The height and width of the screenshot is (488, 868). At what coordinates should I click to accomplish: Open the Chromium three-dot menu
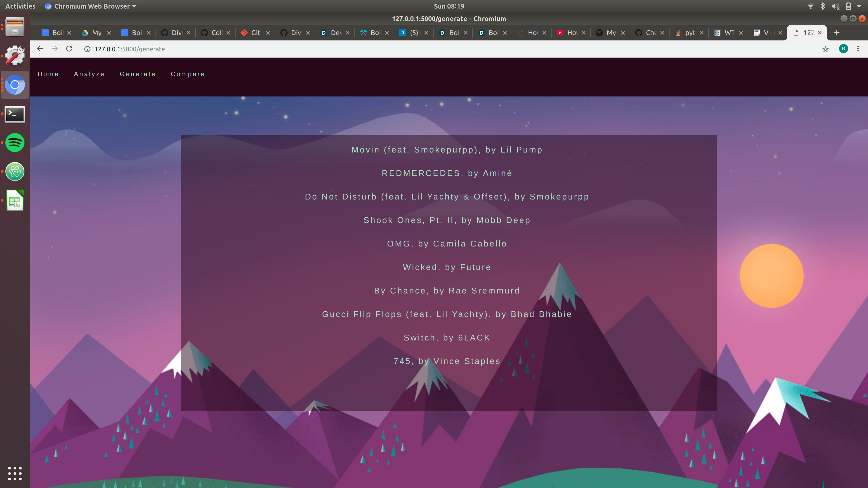pos(858,49)
